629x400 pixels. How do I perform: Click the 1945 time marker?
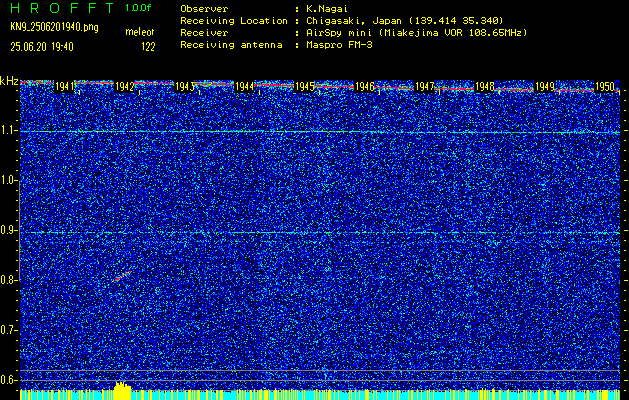point(304,86)
